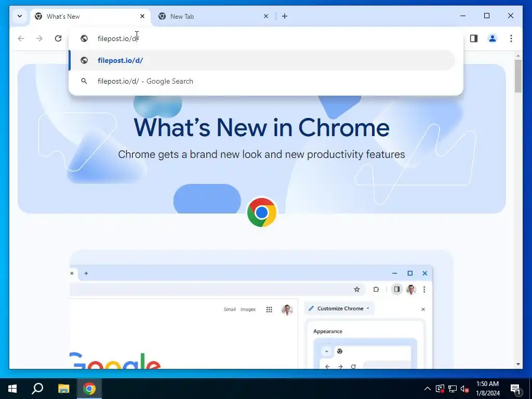Click the Images link in the illustration
The image size is (532, 399).
[248, 310]
